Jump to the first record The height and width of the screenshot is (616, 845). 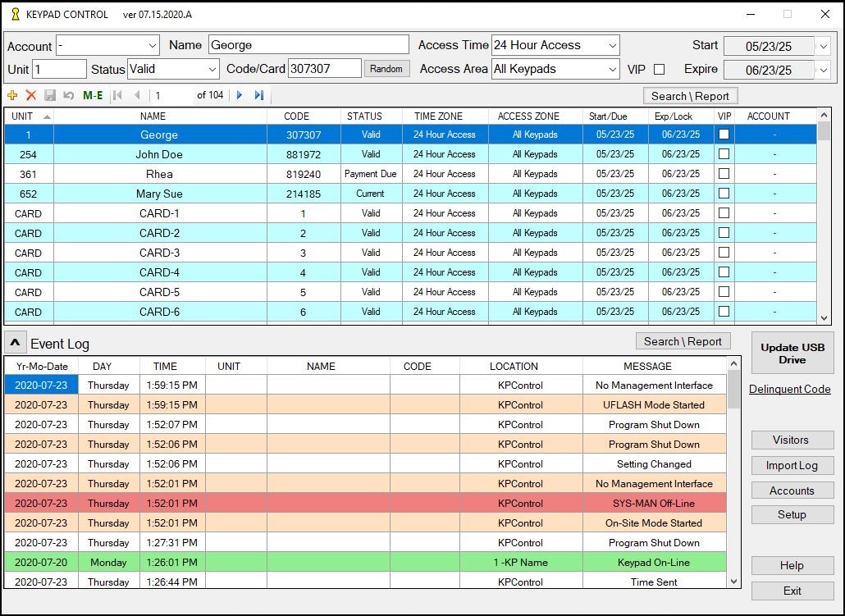[x=117, y=95]
